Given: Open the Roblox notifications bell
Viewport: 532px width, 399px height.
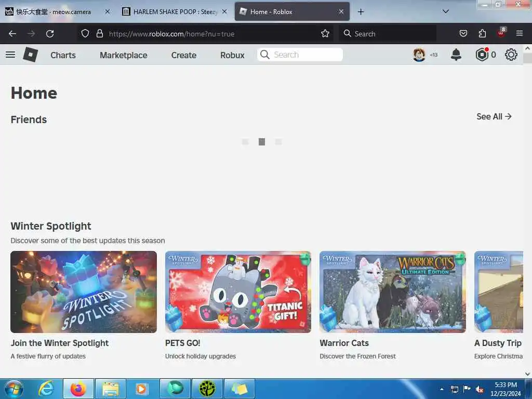Looking at the screenshot, I should pos(456,55).
